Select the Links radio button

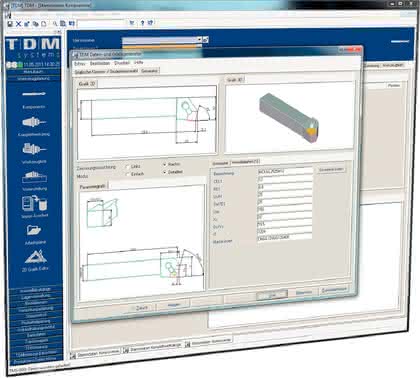click(127, 166)
